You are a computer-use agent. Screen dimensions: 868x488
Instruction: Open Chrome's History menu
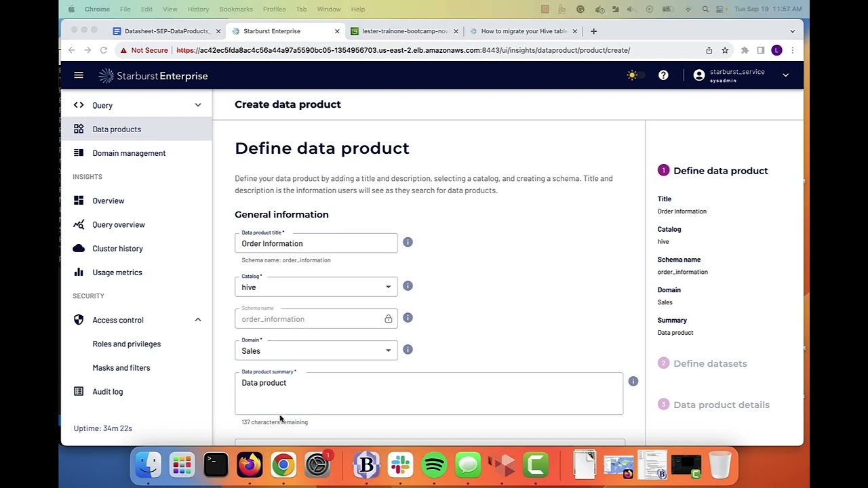[x=198, y=9]
